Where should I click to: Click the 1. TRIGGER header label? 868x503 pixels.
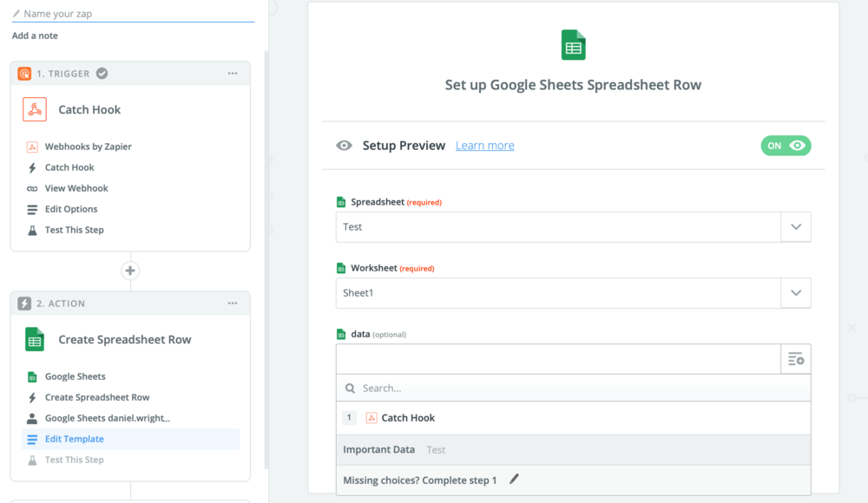63,74
